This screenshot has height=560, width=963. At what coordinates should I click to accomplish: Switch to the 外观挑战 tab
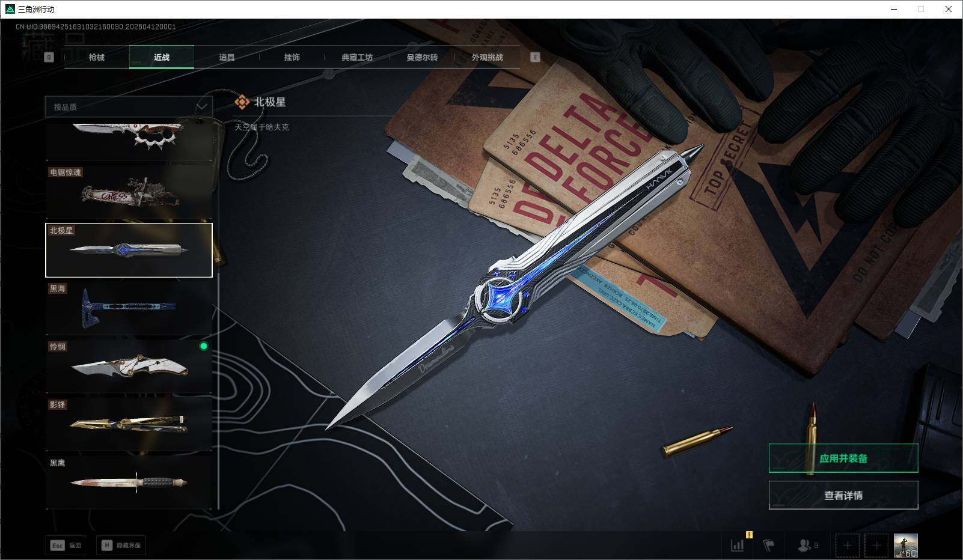point(487,57)
